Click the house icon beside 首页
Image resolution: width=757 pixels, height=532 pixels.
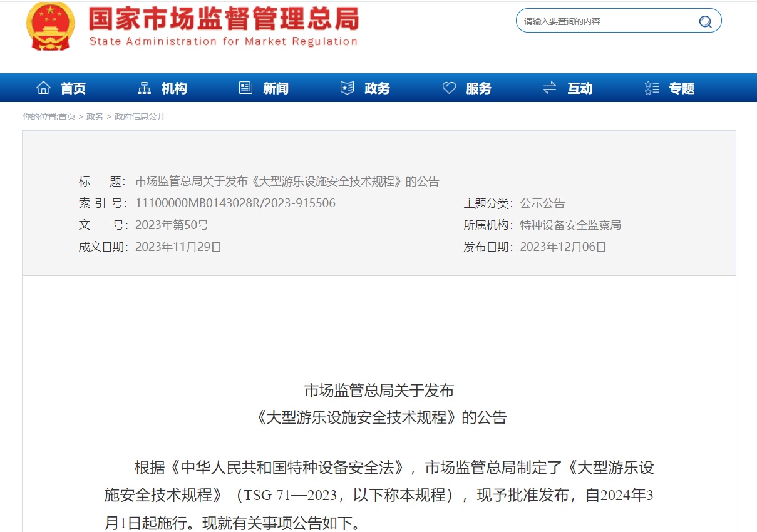[x=43, y=88]
